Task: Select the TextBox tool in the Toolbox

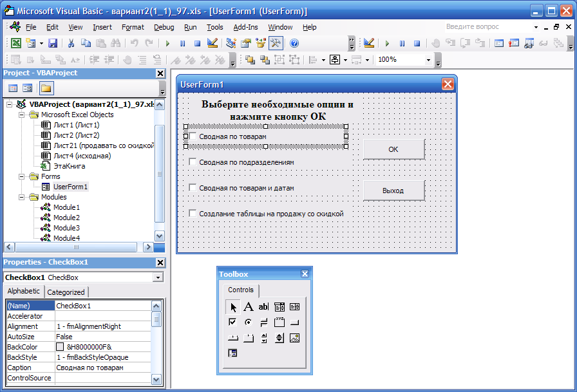Action: pyautogui.click(x=263, y=306)
